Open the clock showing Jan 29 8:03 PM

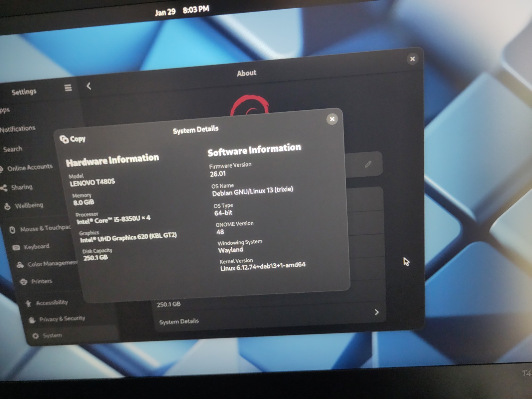[182, 11]
